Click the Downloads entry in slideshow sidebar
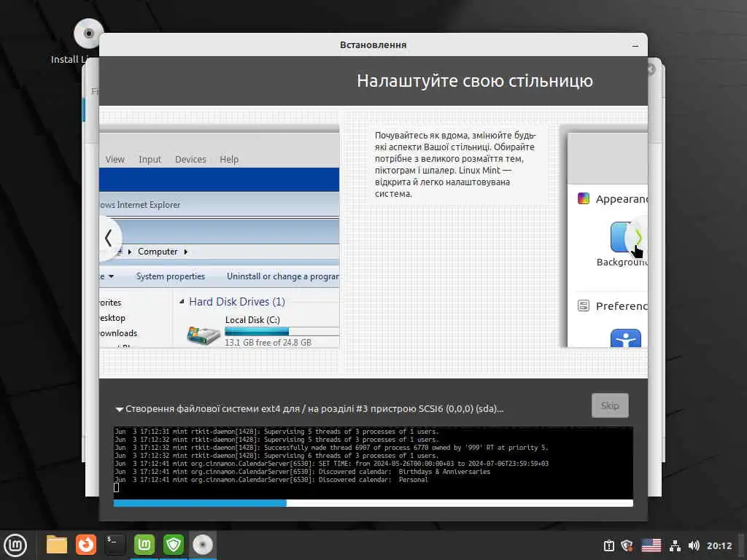The image size is (747, 560). click(x=119, y=333)
